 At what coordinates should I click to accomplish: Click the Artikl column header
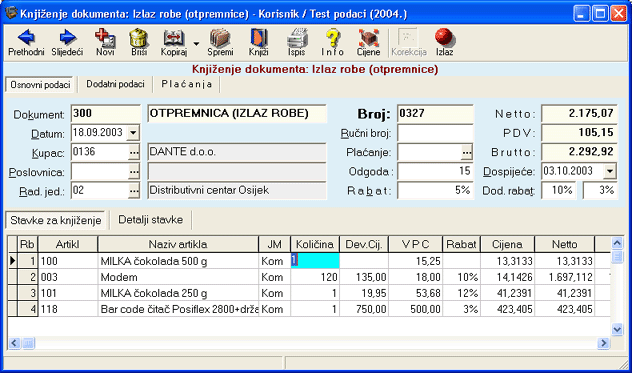coord(68,244)
